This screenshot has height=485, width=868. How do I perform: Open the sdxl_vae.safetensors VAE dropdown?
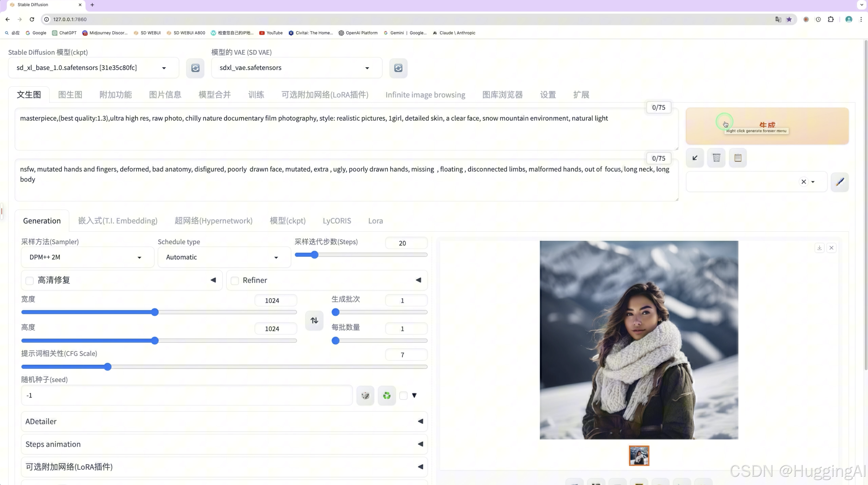(x=297, y=68)
